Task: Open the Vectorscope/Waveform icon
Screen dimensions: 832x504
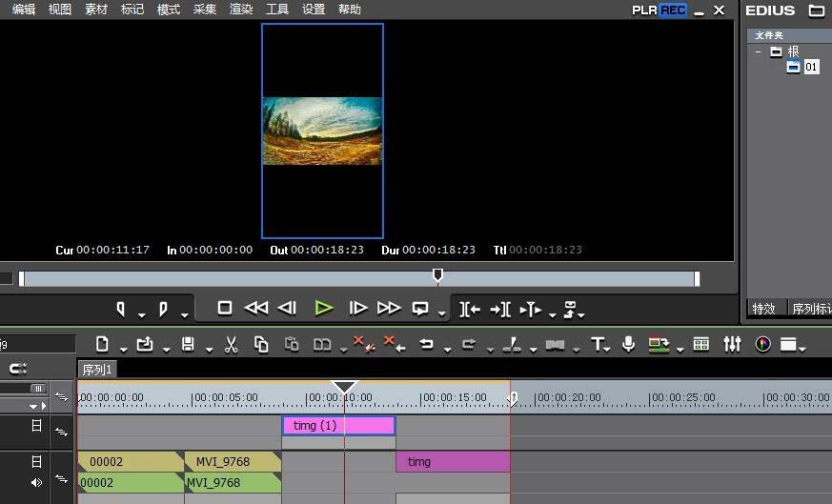Action: pos(763,344)
